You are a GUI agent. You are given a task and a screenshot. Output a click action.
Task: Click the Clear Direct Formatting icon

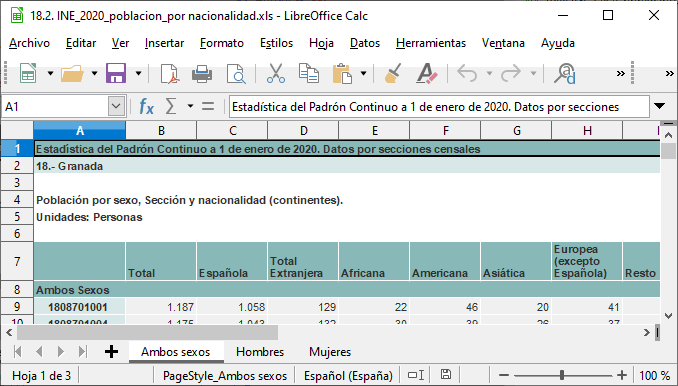click(x=427, y=73)
